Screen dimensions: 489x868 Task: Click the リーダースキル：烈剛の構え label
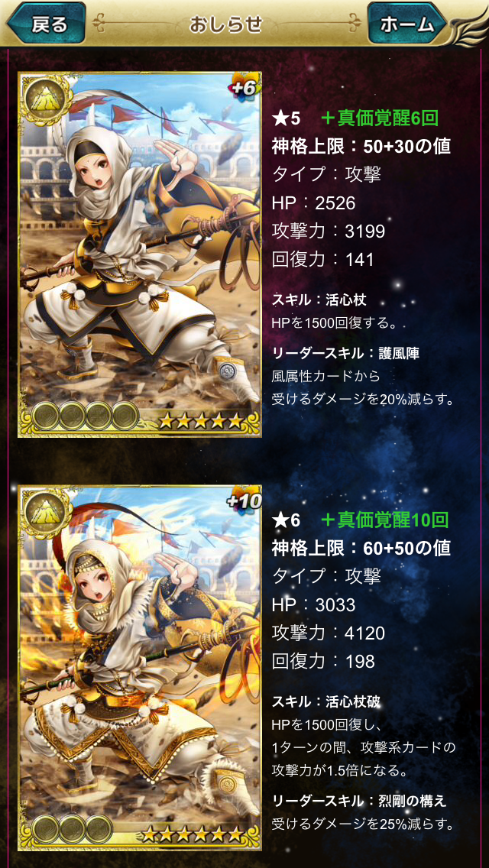click(x=359, y=801)
